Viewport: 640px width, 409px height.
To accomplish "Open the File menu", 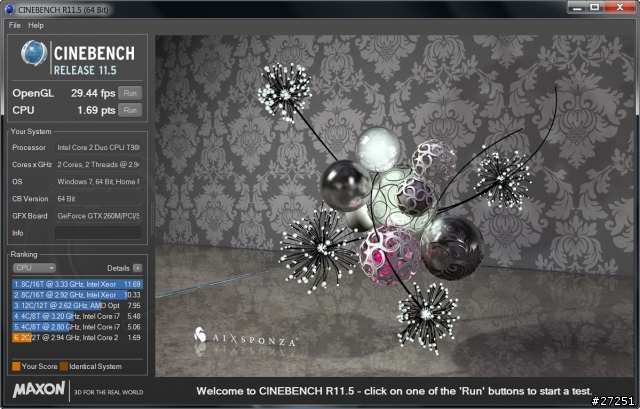I will [x=15, y=25].
